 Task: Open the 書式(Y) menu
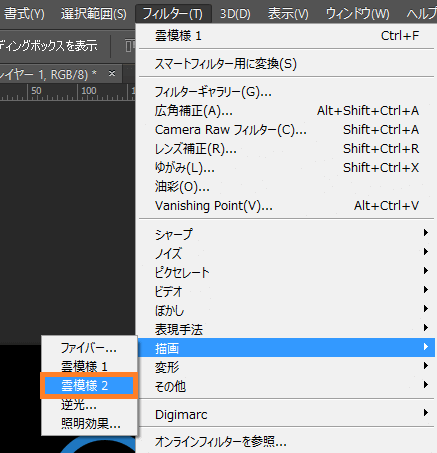point(23,14)
